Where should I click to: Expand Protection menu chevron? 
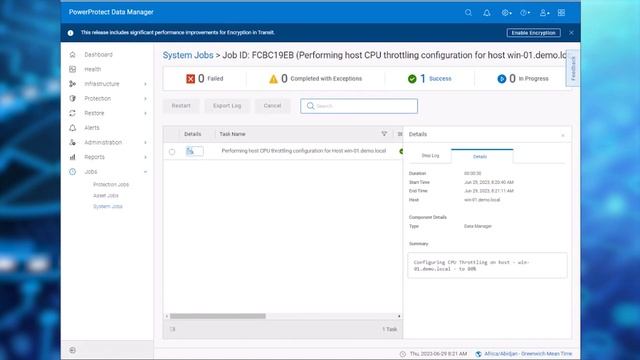pyautogui.click(x=145, y=99)
